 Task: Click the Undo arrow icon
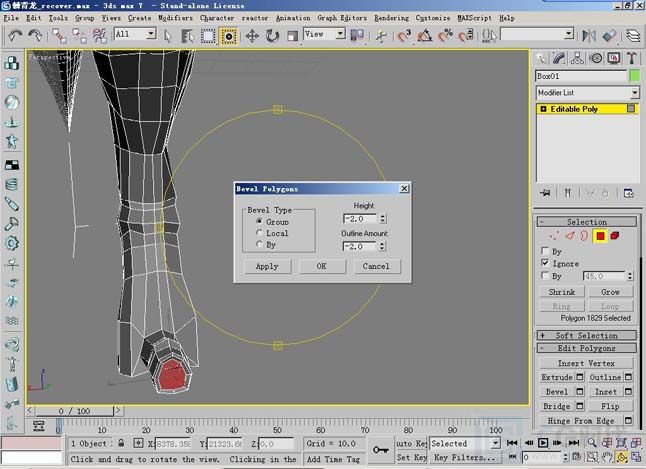(x=15, y=36)
